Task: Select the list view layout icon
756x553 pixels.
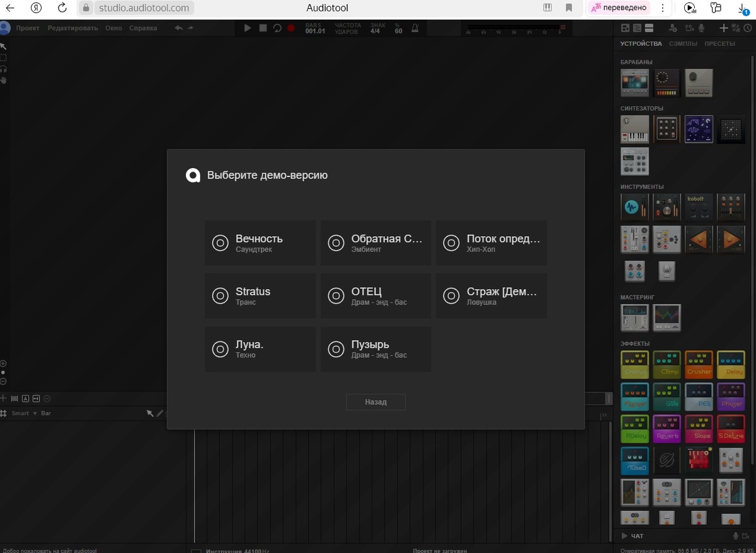Action: pos(637,28)
